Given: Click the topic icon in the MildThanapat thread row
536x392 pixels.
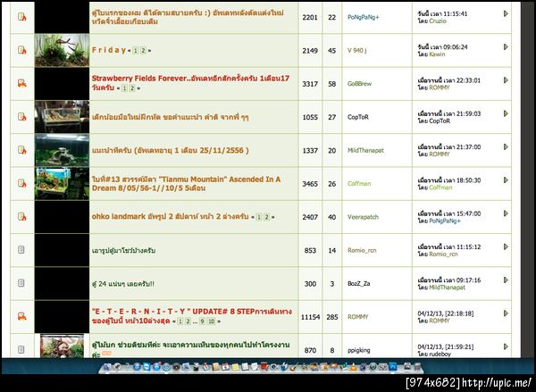Looking at the screenshot, I should pyautogui.click(x=21, y=150).
